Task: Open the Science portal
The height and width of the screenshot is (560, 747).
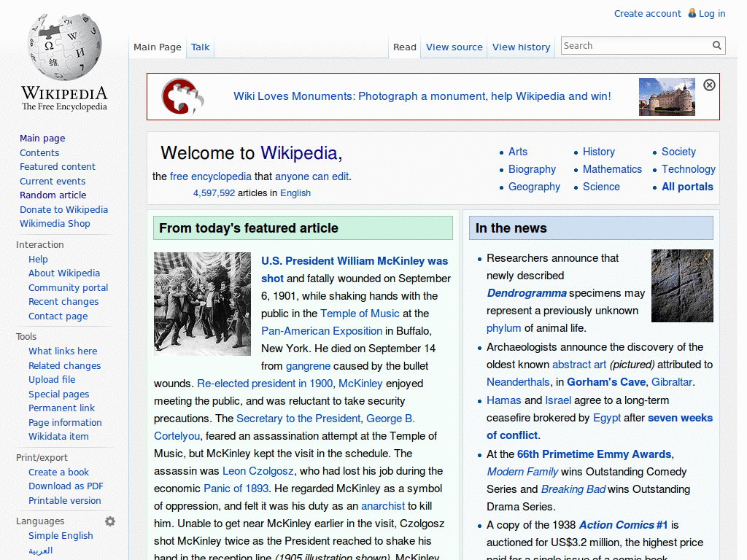Action: (601, 187)
